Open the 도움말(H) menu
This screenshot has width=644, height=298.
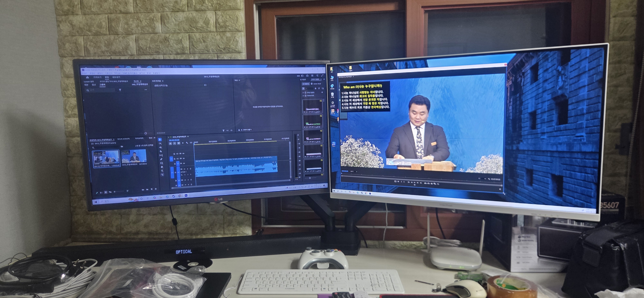(157, 73)
